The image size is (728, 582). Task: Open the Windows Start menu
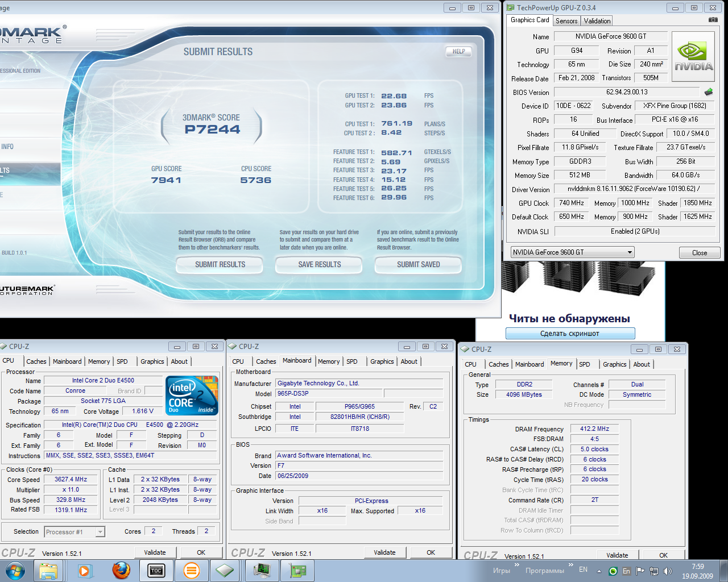click(x=15, y=571)
